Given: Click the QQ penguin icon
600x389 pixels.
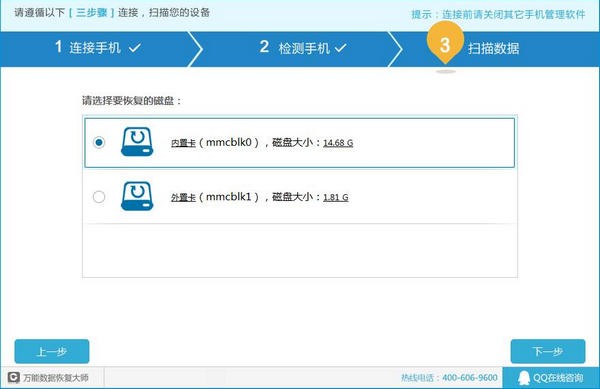Looking at the screenshot, I should point(523,378).
